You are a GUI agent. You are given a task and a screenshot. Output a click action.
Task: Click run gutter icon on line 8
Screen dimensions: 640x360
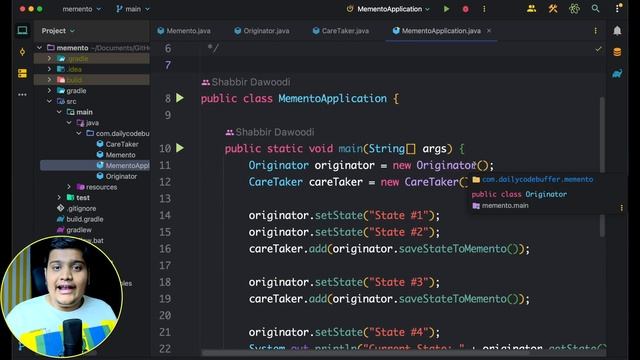[180, 98]
